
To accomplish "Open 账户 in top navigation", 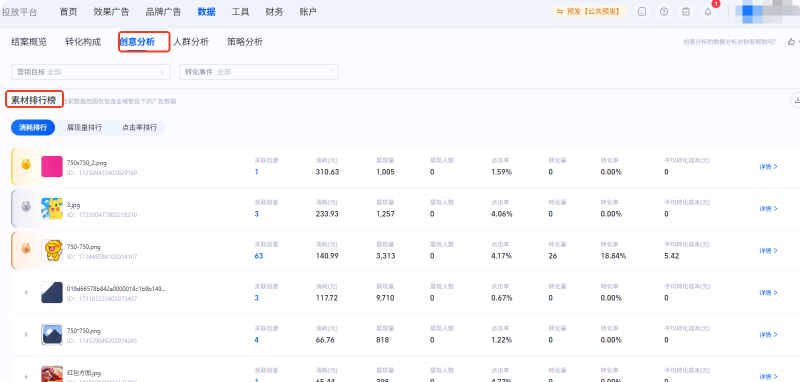I will [308, 12].
